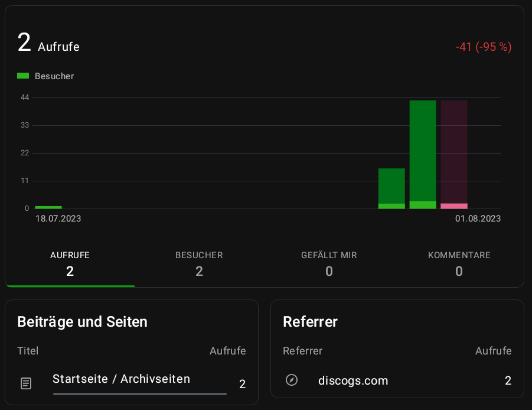The width and height of the screenshot is (532, 410).
Task: Select the Kommentare tab
Action: click(x=459, y=263)
